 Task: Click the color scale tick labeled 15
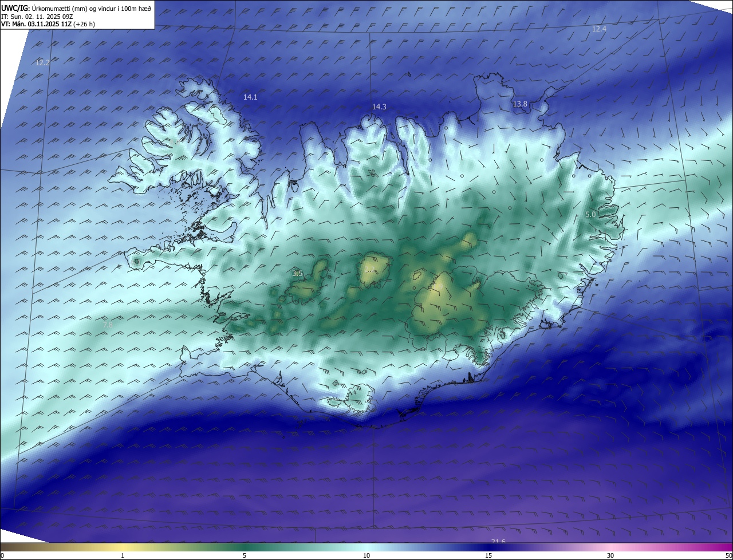(488, 555)
